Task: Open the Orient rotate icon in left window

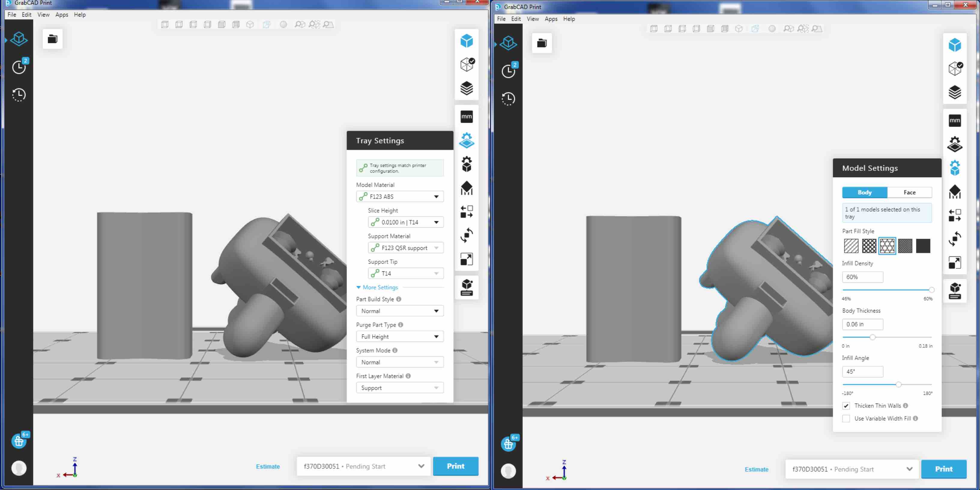Action: (x=466, y=235)
